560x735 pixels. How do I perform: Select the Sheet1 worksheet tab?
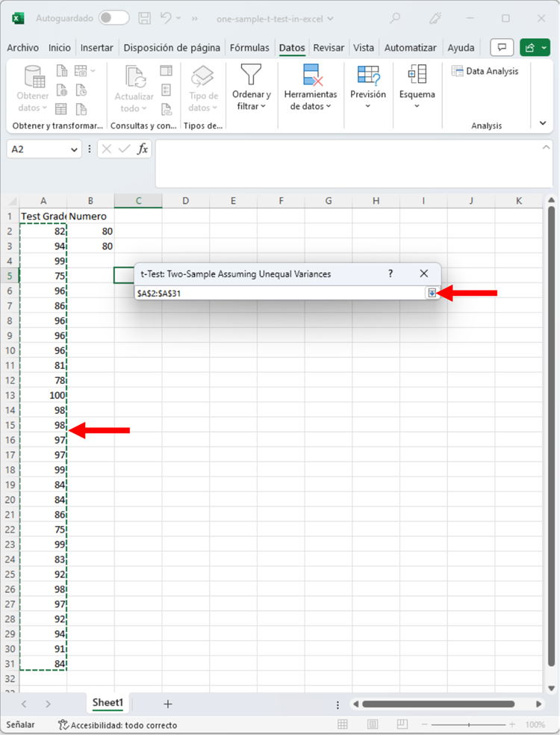[108, 704]
